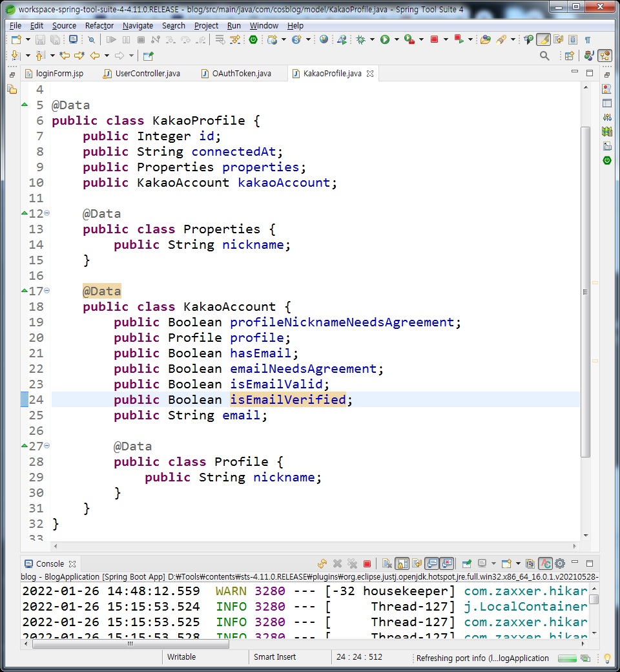Switch to OAuthToken.java editor tab
The width and height of the screenshot is (620, 672).
point(236,74)
